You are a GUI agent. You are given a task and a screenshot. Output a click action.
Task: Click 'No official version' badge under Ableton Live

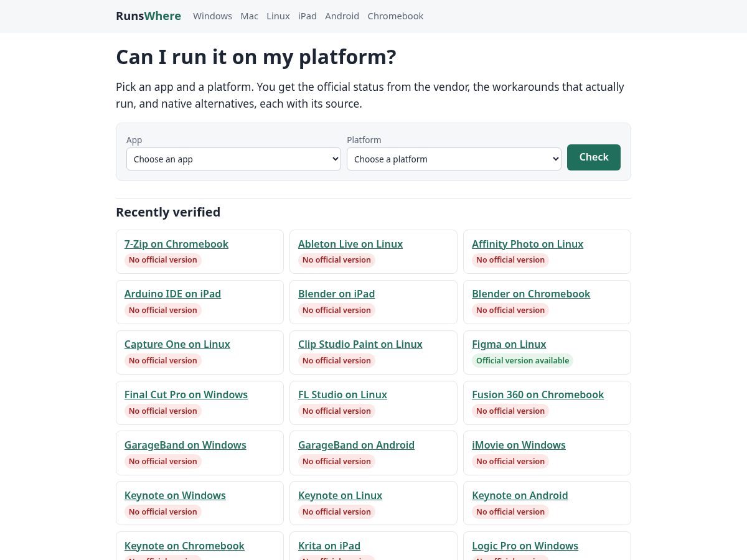(337, 259)
